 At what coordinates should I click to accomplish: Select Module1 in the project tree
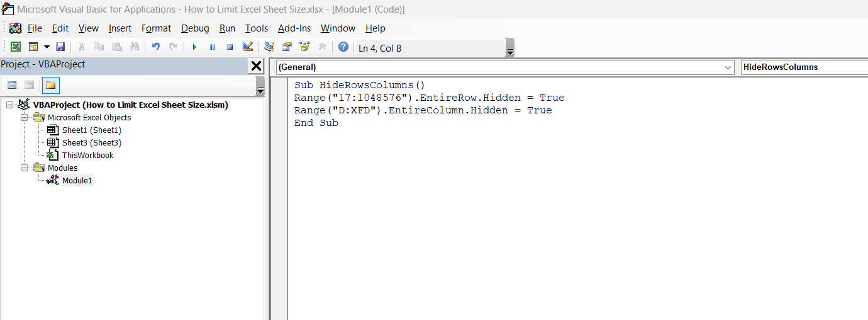(77, 181)
